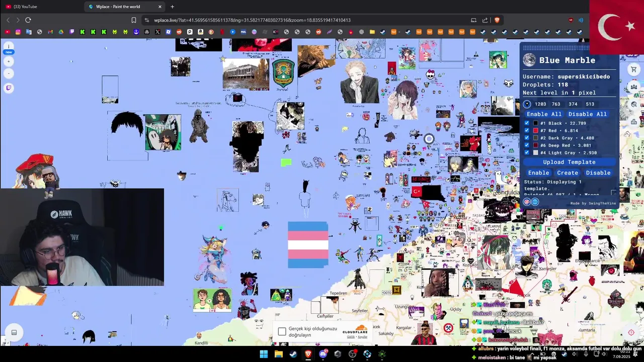Open the Roblox bookmark
This screenshot has height=362, width=644.
pyautogui.click(x=168, y=32)
